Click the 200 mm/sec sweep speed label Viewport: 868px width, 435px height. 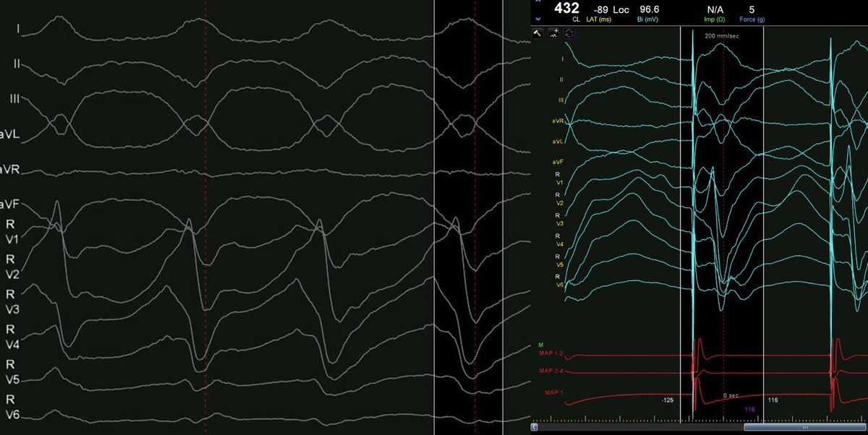click(723, 35)
